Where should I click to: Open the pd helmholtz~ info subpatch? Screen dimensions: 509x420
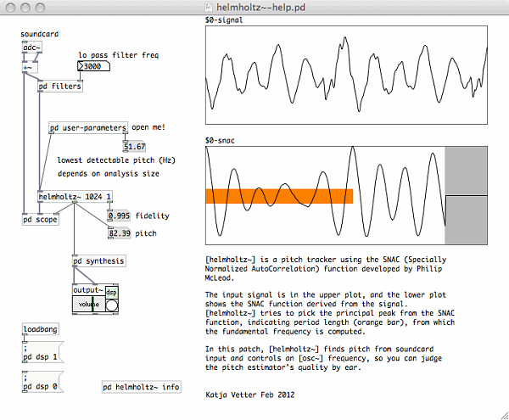click(x=142, y=387)
